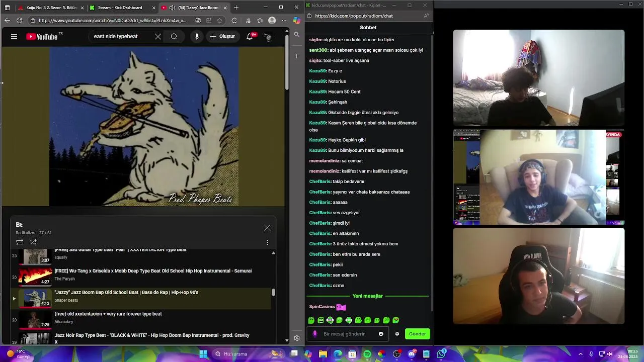Show hidden system tray icons
Screen dimensions: 644x362
581,354
